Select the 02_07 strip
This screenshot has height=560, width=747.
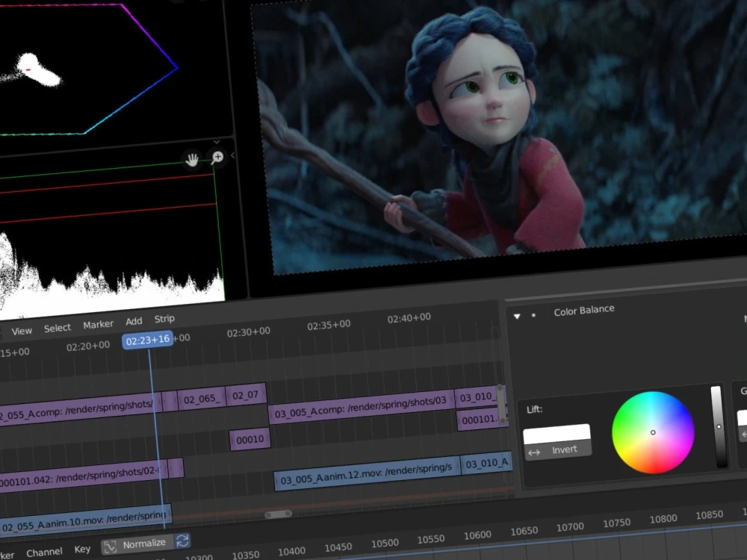point(246,395)
